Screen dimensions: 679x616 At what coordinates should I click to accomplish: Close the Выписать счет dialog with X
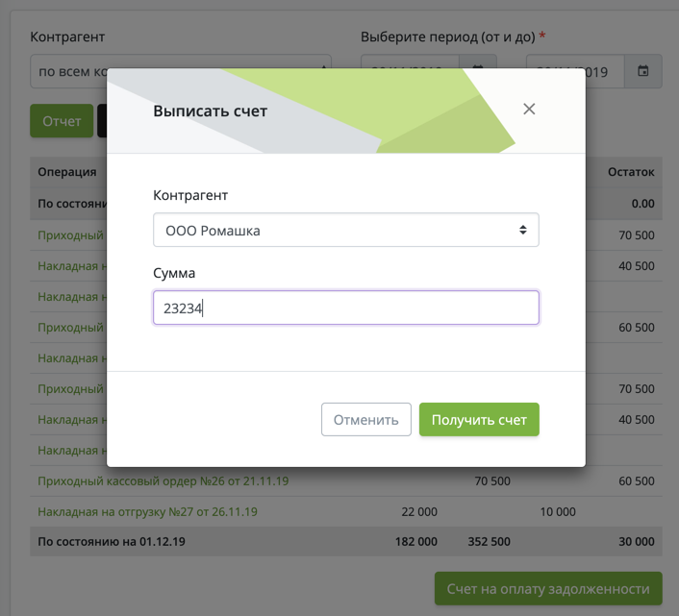(x=529, y=109)
